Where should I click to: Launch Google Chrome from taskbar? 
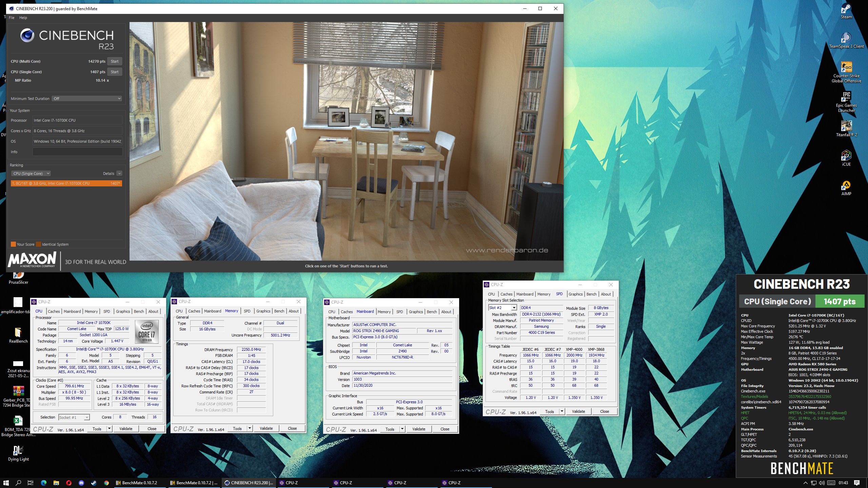(106, 483)
